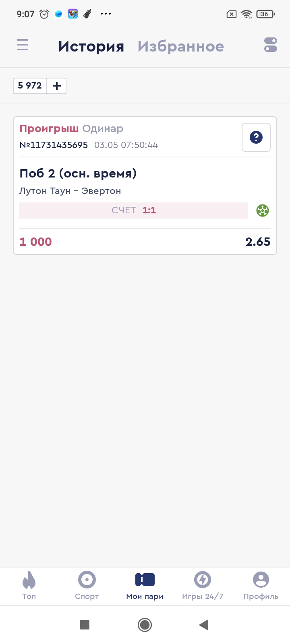Tap the Android back button

[204, 625]
